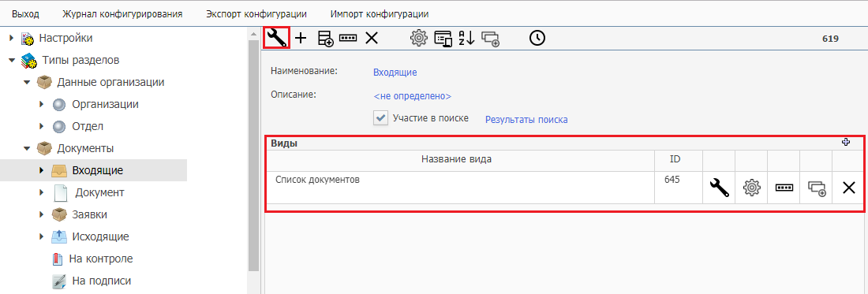The image size is (868, 294).
Task: Click the Выход menu item
Action: pos(25,13)
